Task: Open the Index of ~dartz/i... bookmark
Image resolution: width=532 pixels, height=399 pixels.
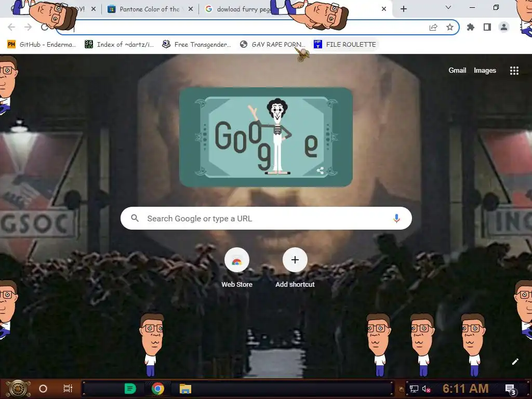Action: (x=119, y=45)
